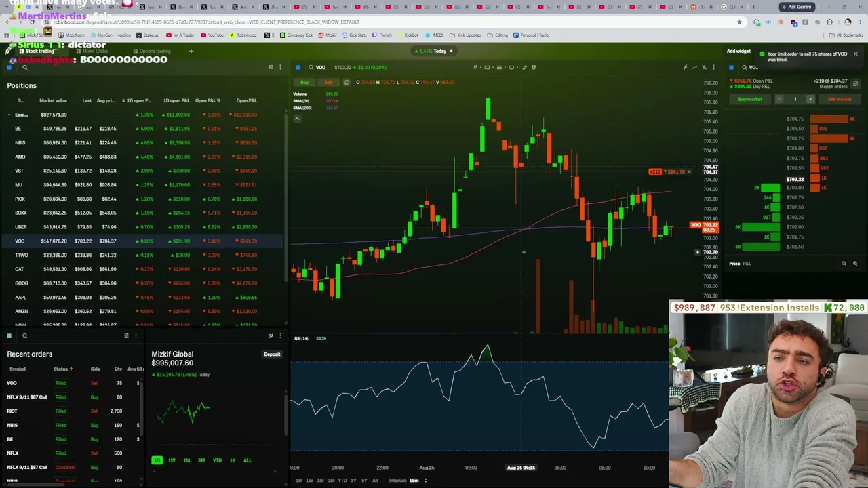Open the chart indicators function icon
Screen dimensions: 868x488
[x=685, y=67]
